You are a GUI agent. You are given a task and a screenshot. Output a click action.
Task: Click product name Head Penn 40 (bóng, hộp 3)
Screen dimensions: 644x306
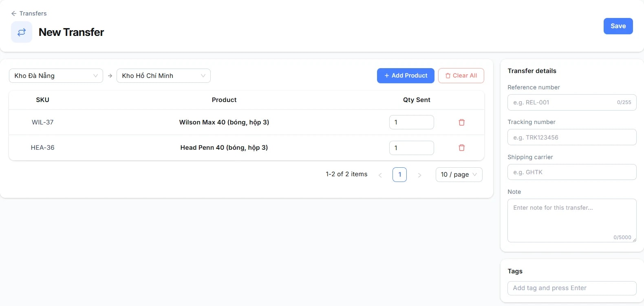224,148
